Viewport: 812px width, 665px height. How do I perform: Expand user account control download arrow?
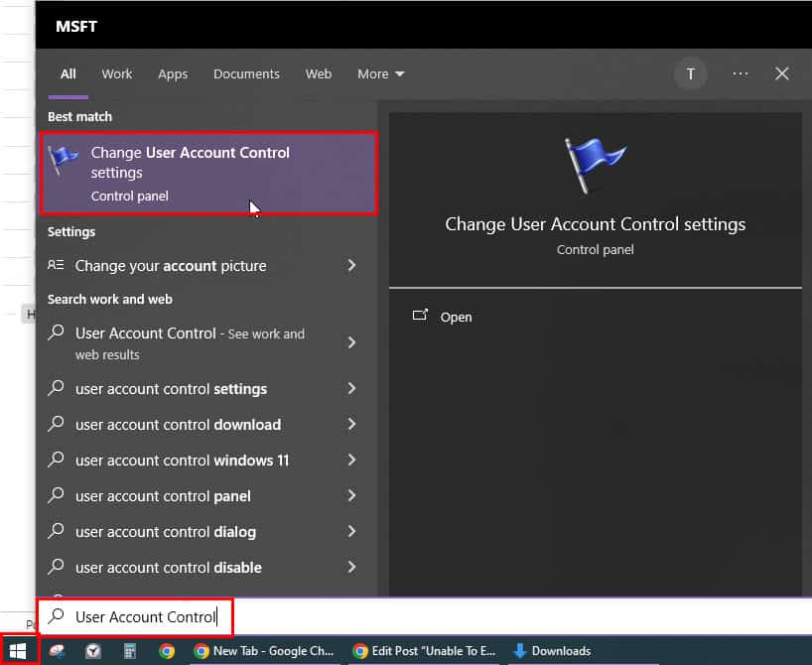[351, 424]
